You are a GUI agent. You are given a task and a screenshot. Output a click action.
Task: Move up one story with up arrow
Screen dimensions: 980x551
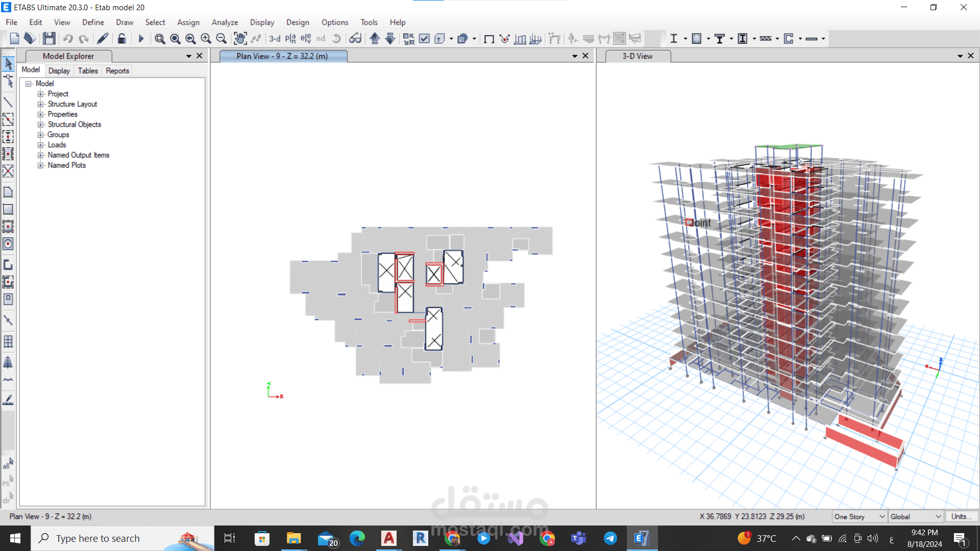click(375, 39)
